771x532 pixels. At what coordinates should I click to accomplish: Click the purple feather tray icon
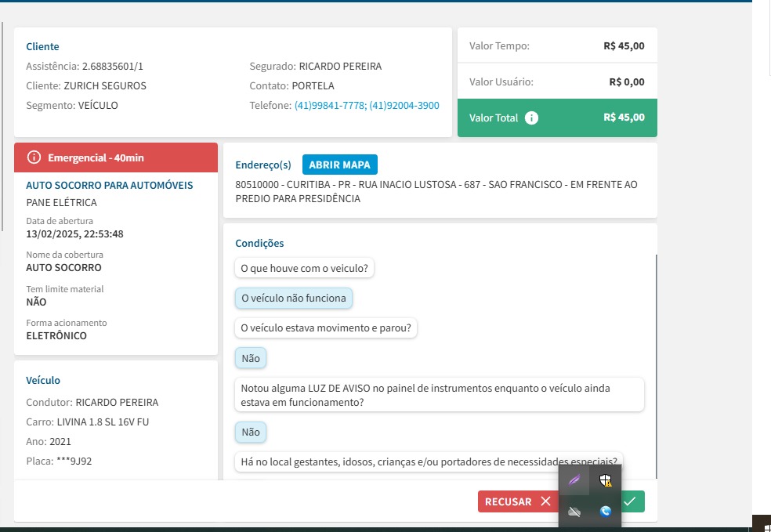[574, 480]
